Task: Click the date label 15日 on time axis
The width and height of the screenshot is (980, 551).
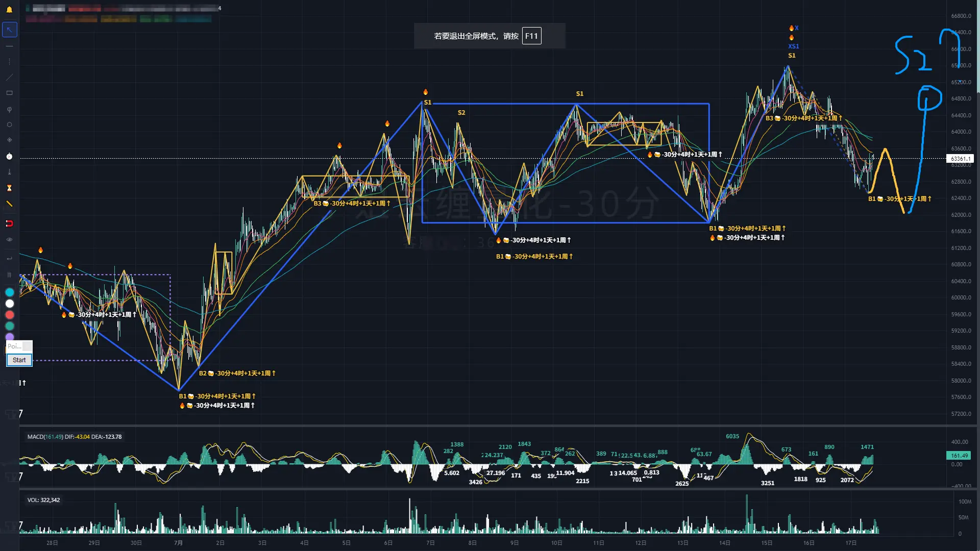Action: click(x=767, y=543)
